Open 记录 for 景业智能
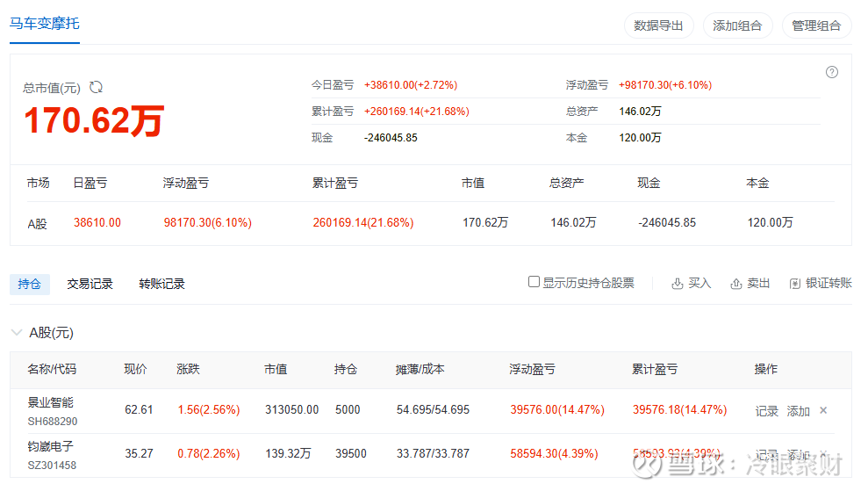This screenshot has width=868, height=491. pos(767,411)
